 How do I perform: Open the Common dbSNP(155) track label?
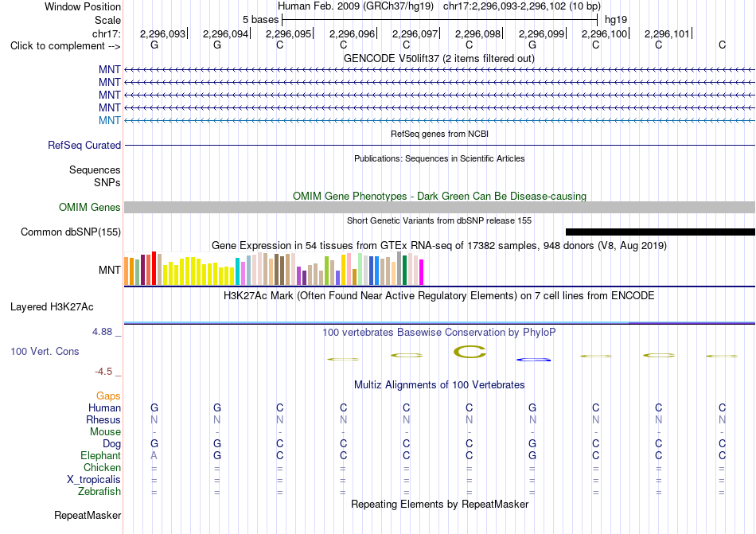(x=71, y=232)
